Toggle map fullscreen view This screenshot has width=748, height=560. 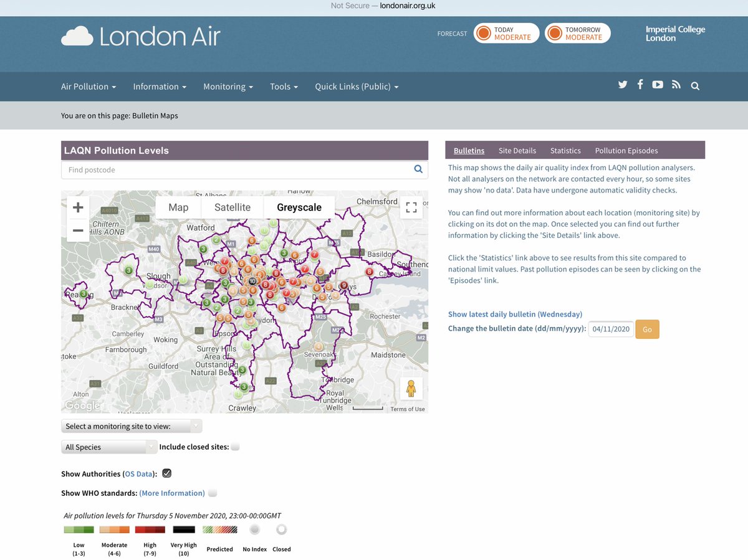pyautogui.click(x=411, y=207)
